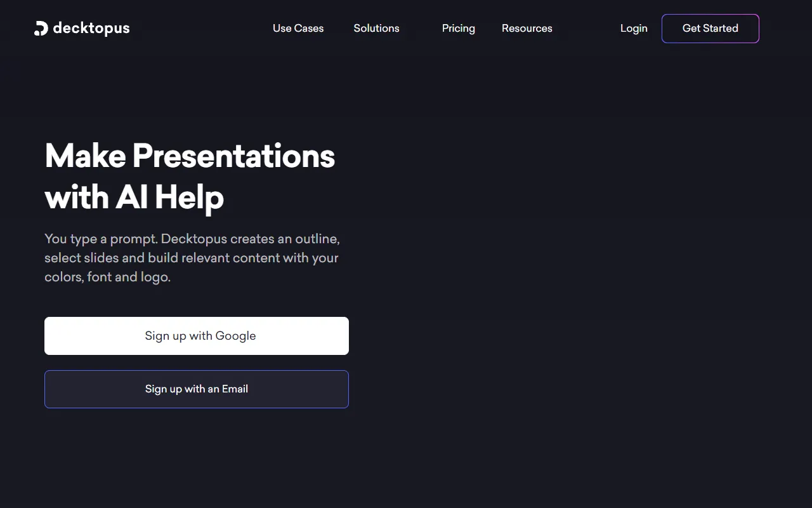Click the text 'You type a prompt'
Screen dimensions: 812x508
pyautogui.click(x=100, y=239)
